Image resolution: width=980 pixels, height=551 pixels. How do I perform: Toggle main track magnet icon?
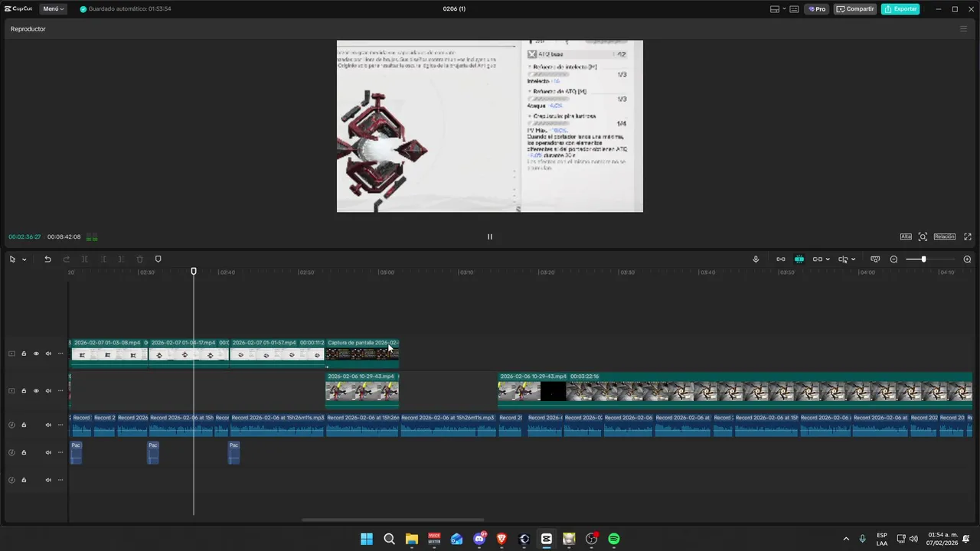click(780, 259)
